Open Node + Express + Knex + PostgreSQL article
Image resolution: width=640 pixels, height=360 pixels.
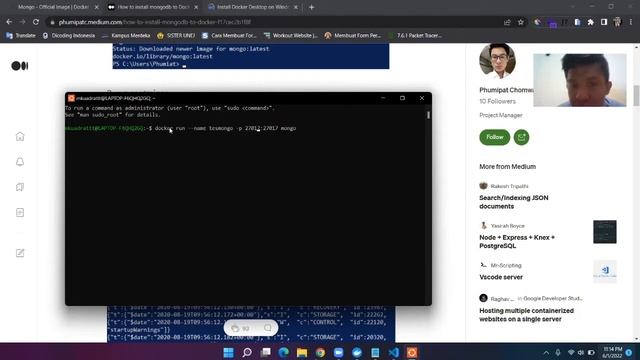tap(517, 242)
